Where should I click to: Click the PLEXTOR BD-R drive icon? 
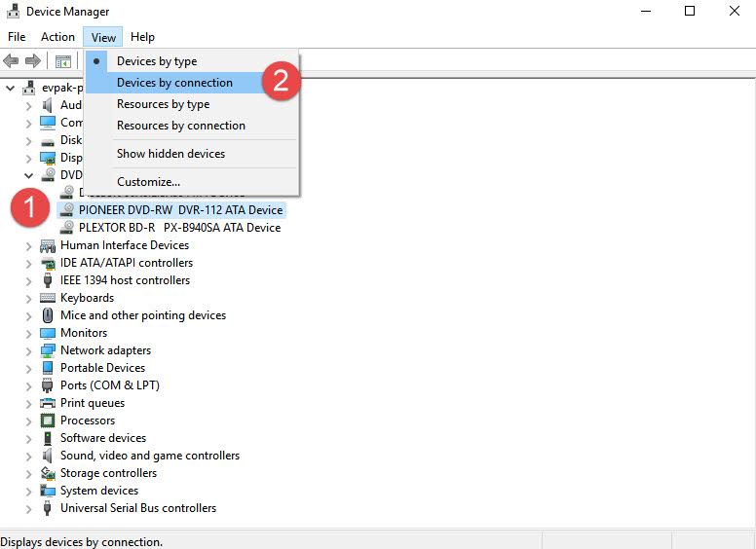coord(67,228)
